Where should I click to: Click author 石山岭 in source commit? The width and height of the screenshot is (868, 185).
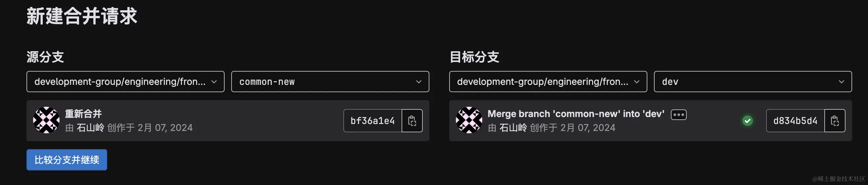90,128
